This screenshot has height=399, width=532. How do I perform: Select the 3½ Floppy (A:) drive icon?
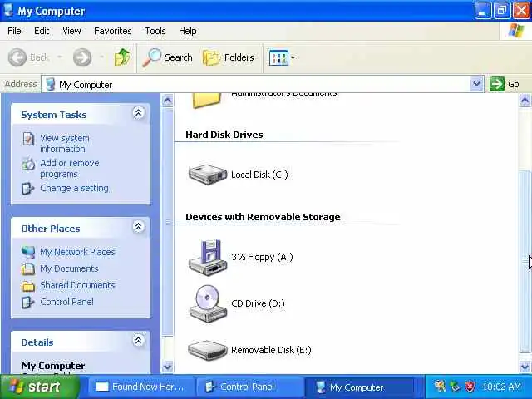[x=207, y=257]
